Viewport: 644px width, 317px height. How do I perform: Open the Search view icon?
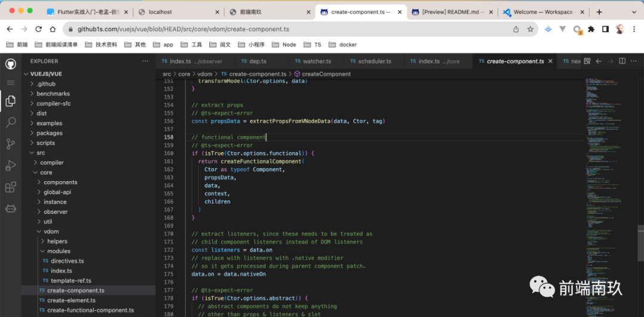pyautogui.click(x=11, y=122)
